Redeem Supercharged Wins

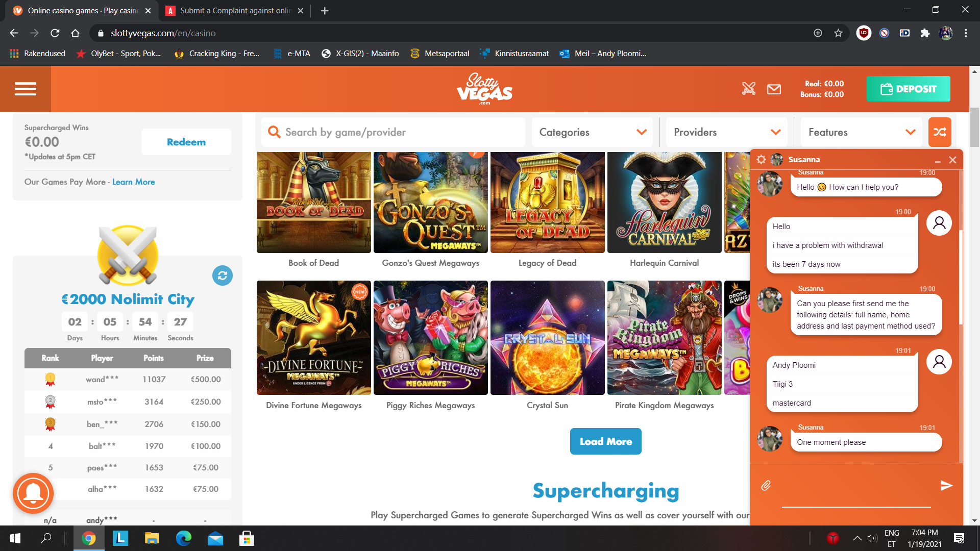[186, 142]
